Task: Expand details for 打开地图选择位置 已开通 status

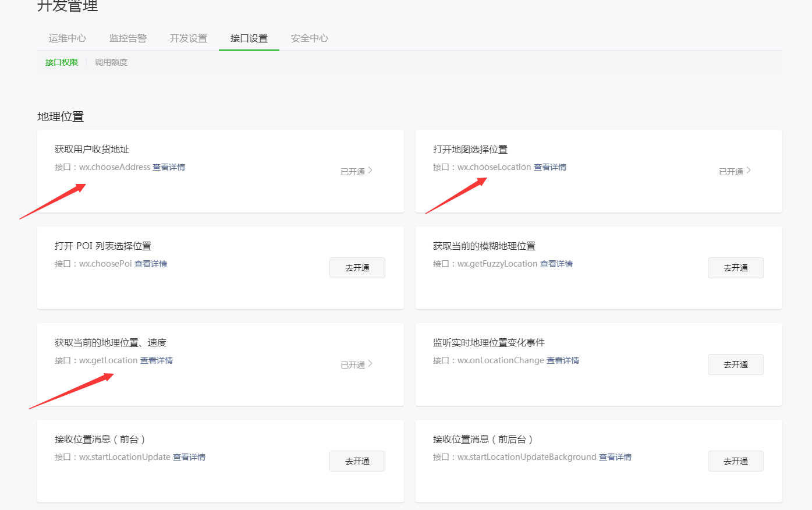Action: pos(735,171)
